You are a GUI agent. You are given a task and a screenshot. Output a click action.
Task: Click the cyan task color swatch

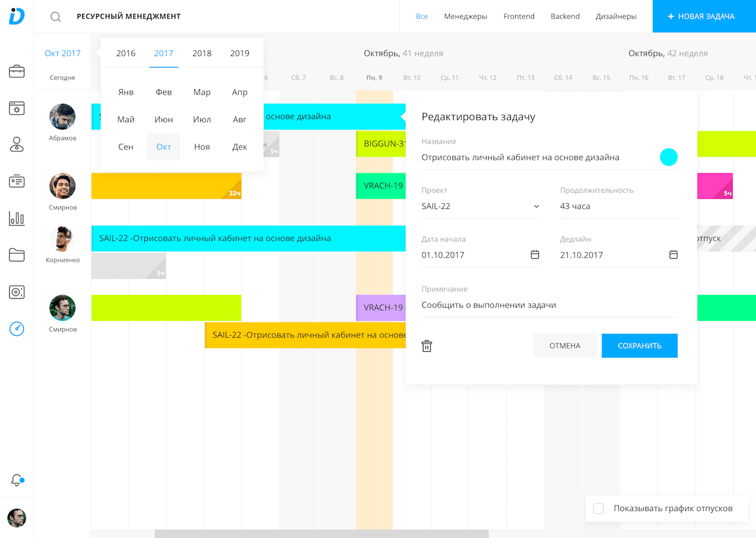point(669,157)
